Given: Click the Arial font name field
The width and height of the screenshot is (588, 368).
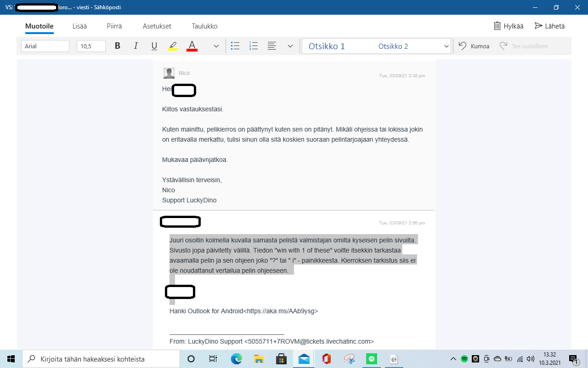Looking at the screenshot, I should 45,46.
